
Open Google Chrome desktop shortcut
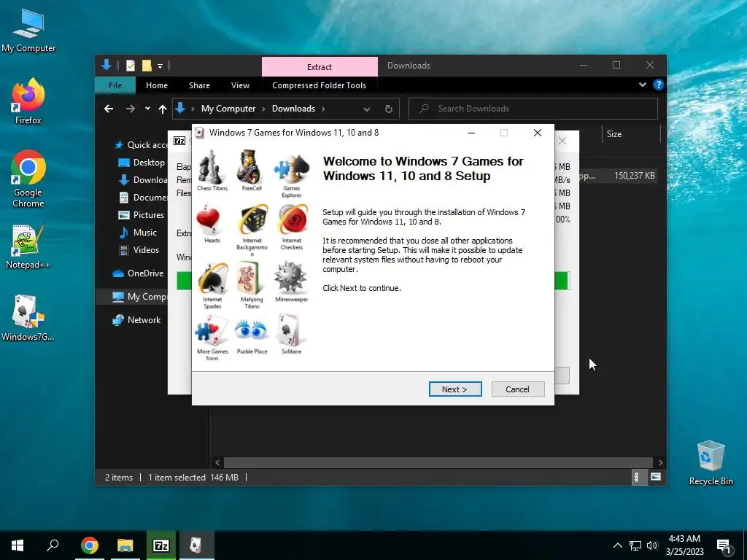tap(28, 179)
